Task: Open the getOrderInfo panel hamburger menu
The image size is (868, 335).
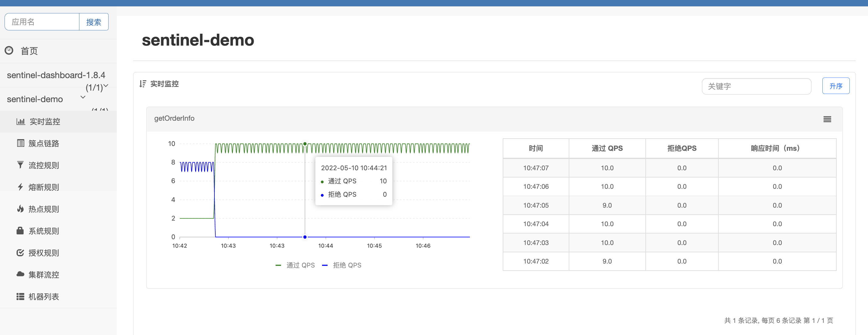Action: (x=827, y=119)
